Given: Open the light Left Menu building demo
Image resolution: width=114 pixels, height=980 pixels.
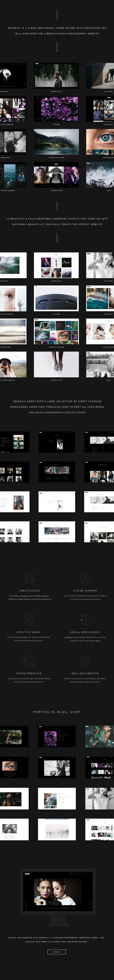Looking at the screenshot, I should [x=56, y=298].
